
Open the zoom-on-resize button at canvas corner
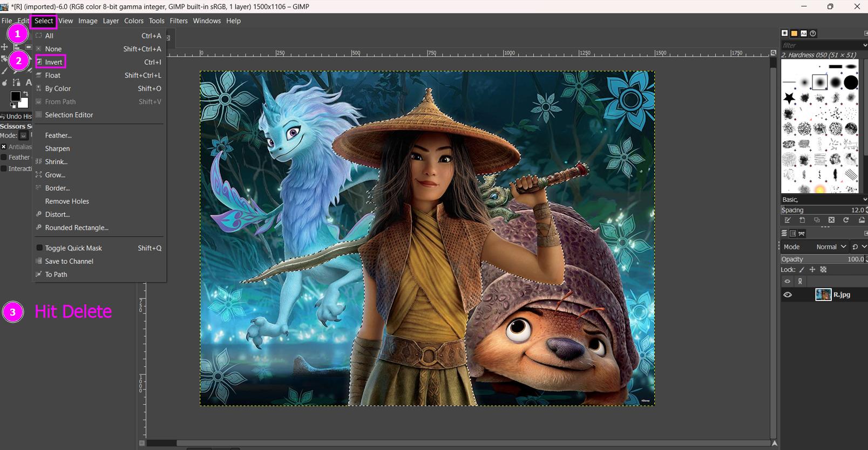pos(774,53)
